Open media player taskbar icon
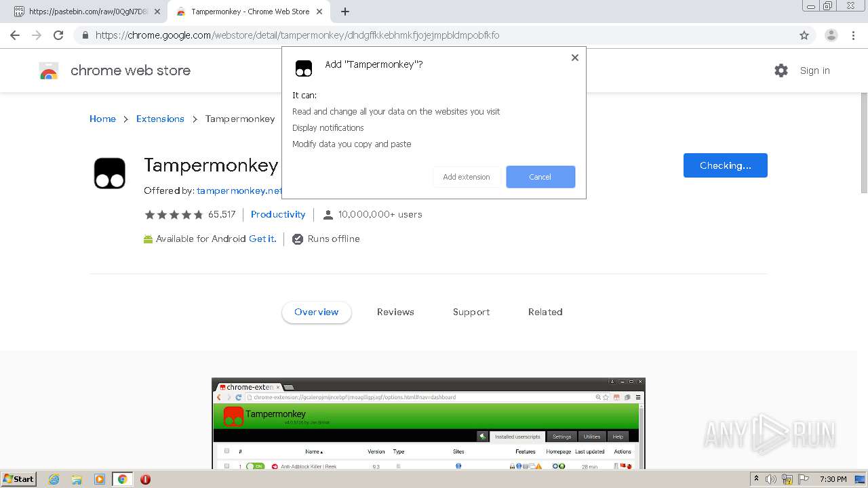 (99, 479)
